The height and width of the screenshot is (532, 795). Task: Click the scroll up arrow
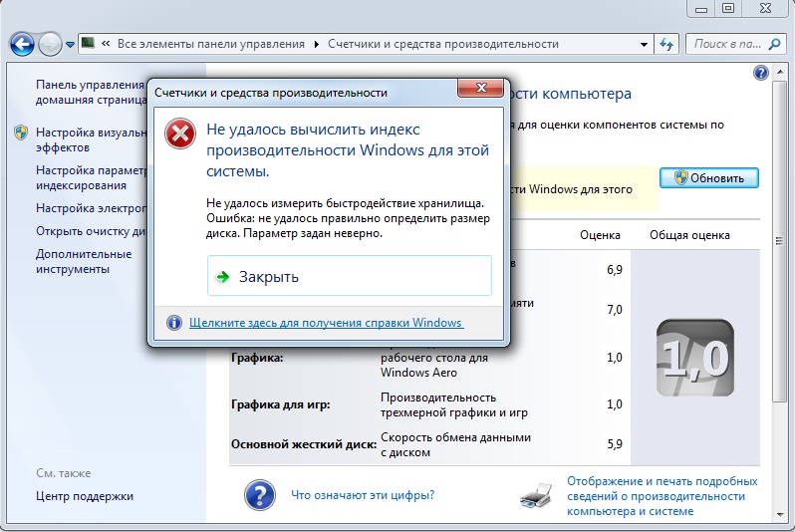779,73
